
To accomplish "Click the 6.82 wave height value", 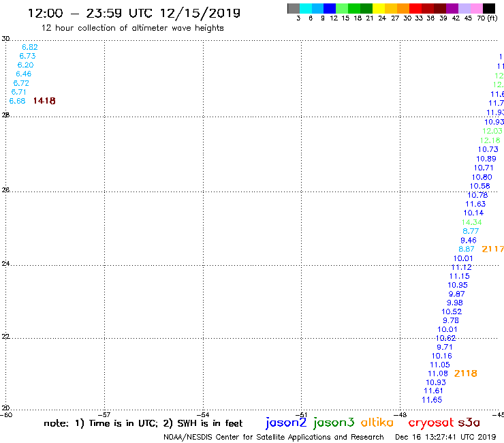I will coord(30,47).
